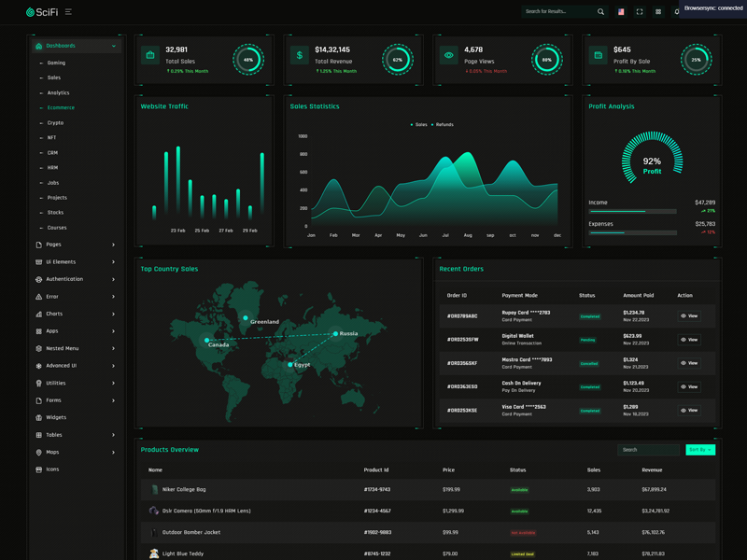This screenshot has height=560, width=747.
Task: Open the Widgets sidebar item
Action: tap(56, 417)
